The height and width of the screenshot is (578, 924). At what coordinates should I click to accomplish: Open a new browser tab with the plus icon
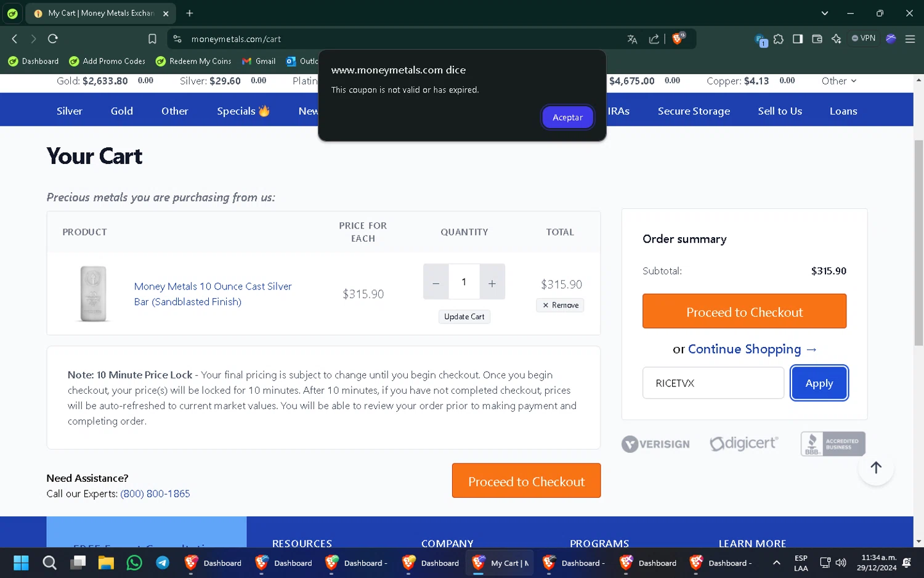point(190,13)
